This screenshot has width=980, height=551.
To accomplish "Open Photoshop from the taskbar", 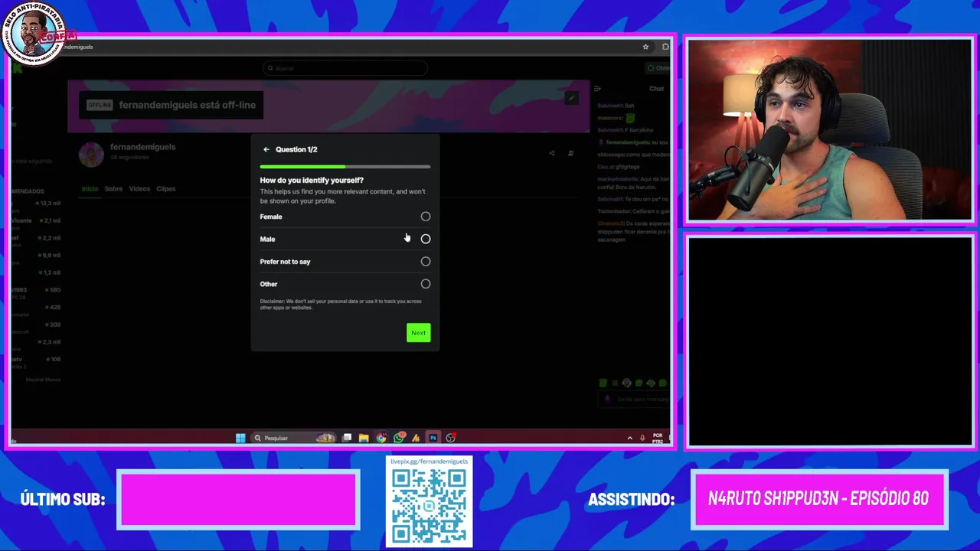I will tap(433, 438).
